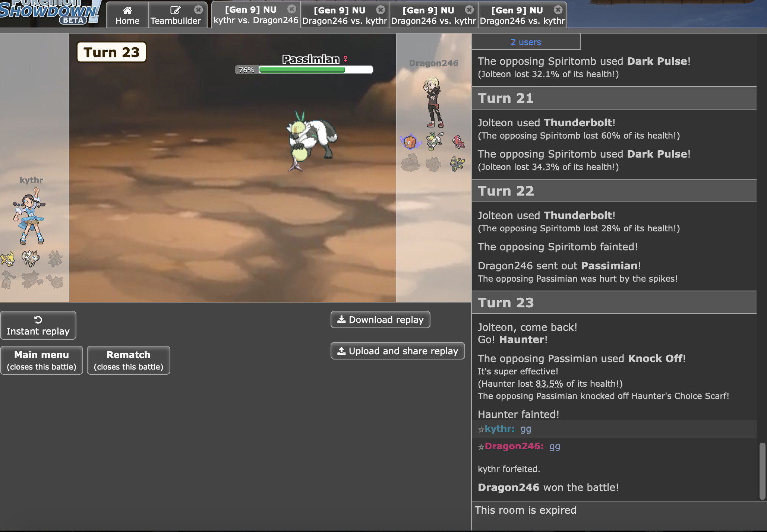This screenshot has height=532, width=767.
Task: Click Dragon246's trainer avatar
Action: point(433,102)
